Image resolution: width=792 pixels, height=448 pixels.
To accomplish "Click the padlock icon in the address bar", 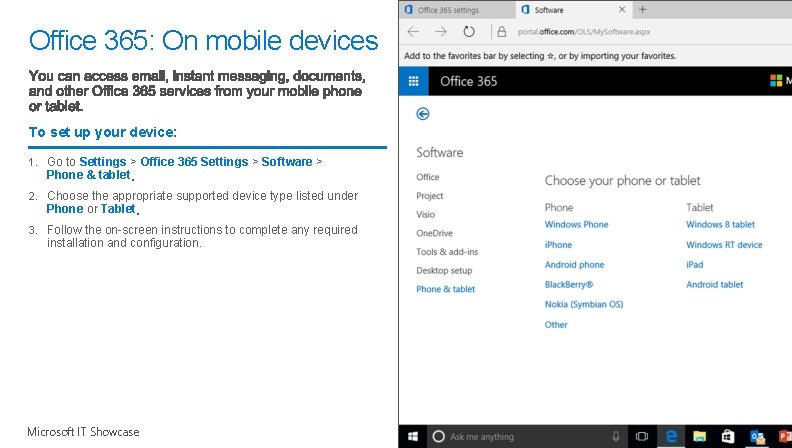I will click(502, 32).
